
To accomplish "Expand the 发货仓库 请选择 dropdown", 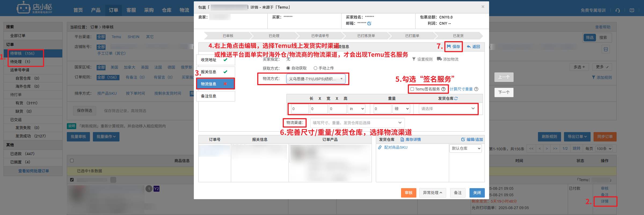I will pyautogui.click(x=447, y=109).
